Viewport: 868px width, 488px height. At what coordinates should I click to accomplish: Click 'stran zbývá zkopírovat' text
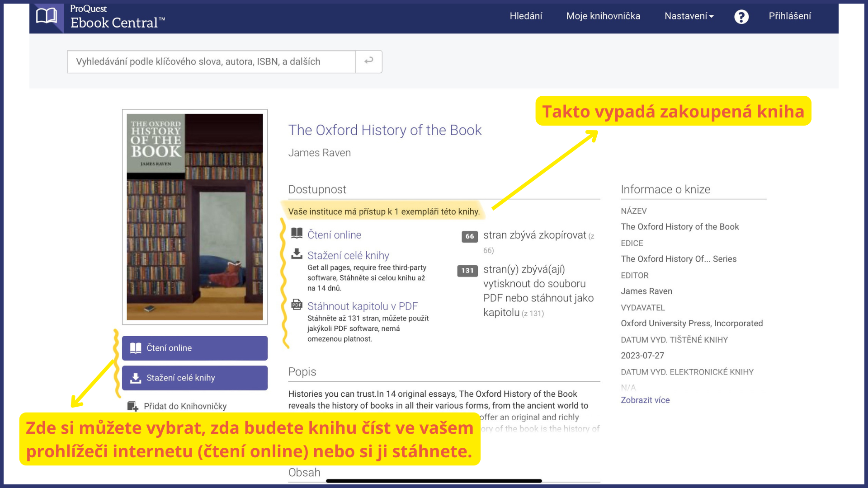pos(535,235)
